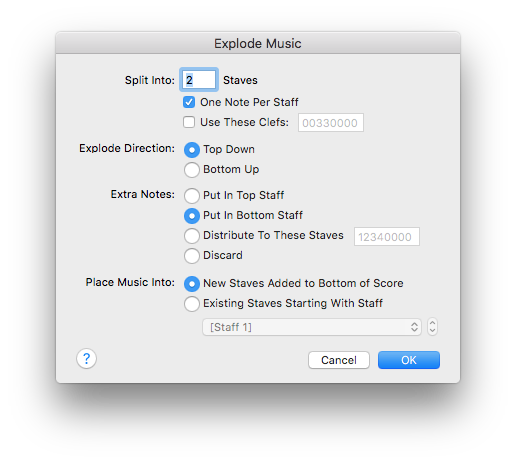The width and height of the screenshot is (516, 463).
Task: Click the Split Into staves field
Action: [199, 80]
